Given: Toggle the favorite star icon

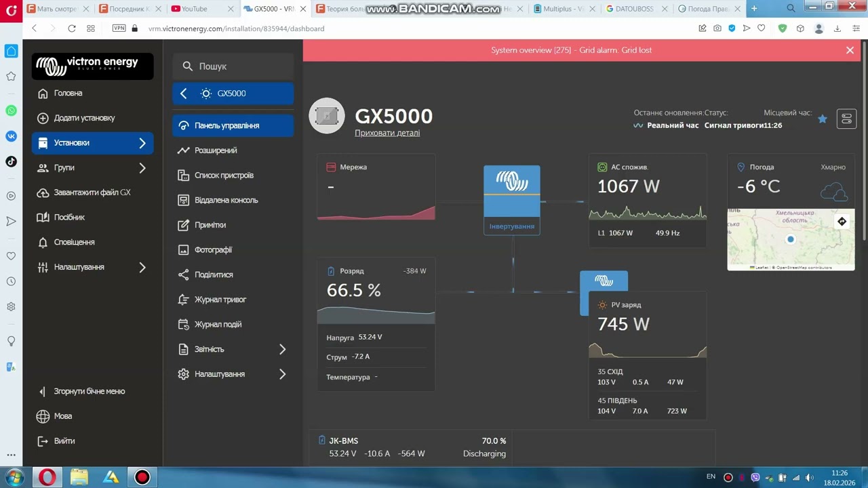Looking at the screenshot, I should tap(823, 119).
